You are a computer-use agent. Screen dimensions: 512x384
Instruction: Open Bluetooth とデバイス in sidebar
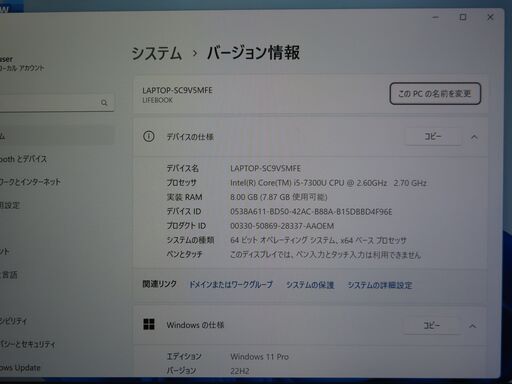tap(23, 159)
